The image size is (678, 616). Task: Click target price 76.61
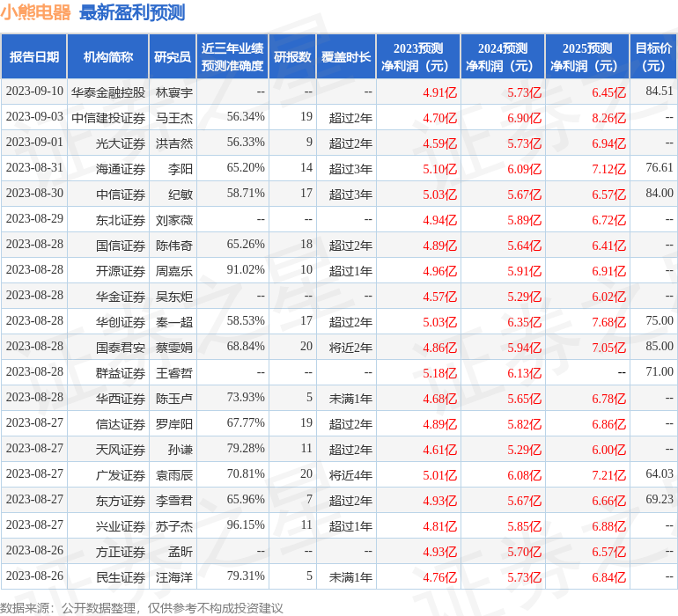[660, 167]
